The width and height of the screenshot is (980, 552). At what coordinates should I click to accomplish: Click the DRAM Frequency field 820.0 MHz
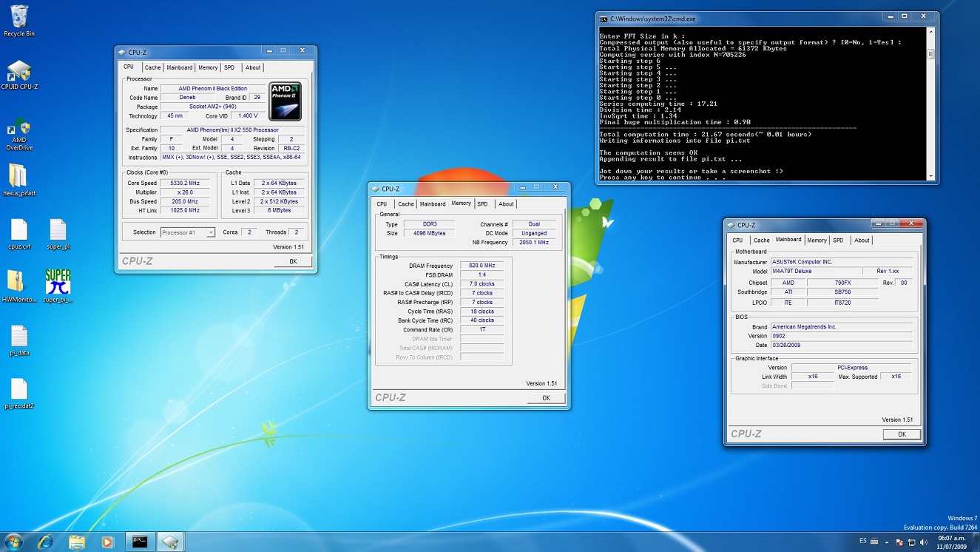[x=481, y=266]
